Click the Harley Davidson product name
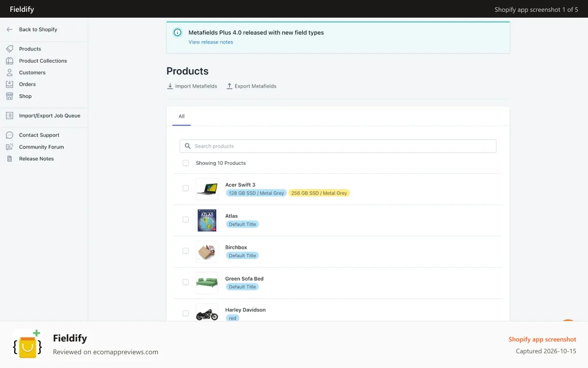This screenshot has height=368, width=588. pos(245,310)
